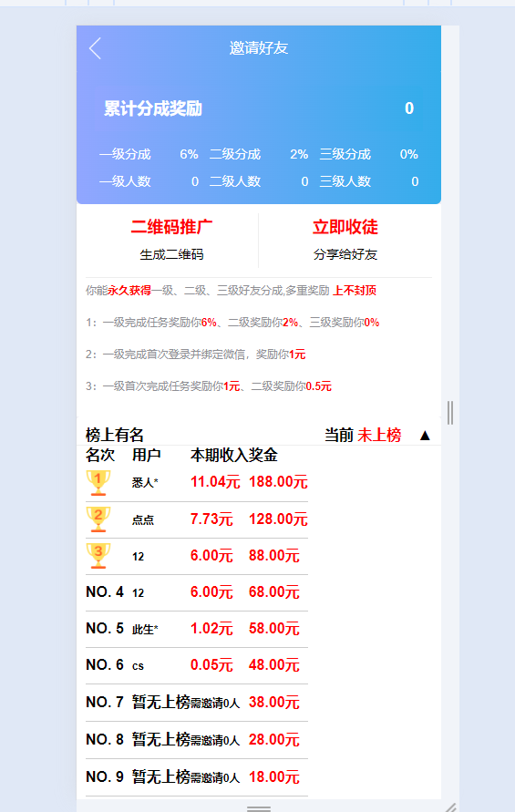Click the 二级人数 count stat
This screenshot has height=812, width=515.
(x=259, y=181)
